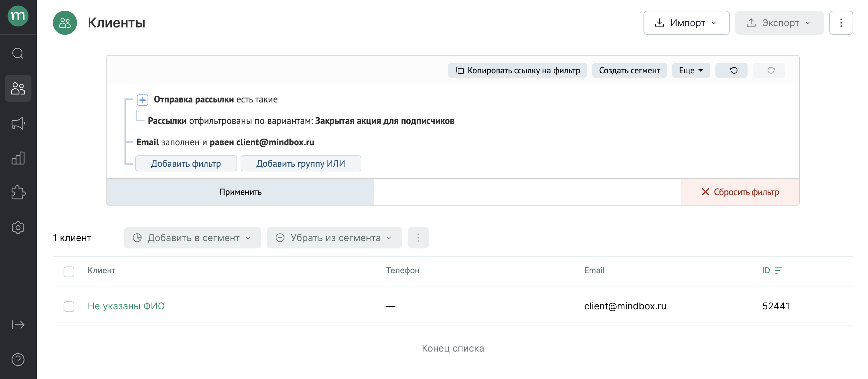Open the Еще dropdown in filter toolbar
Image resolution: width=868 pixels, height=379 pixels.
pyautogui.click(x=691, y=70)
